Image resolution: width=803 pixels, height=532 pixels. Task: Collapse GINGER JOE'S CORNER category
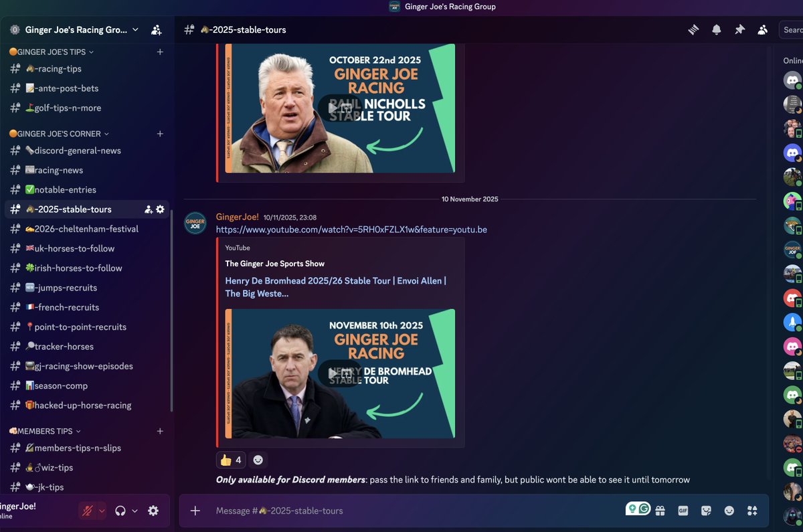coord(58,134)
